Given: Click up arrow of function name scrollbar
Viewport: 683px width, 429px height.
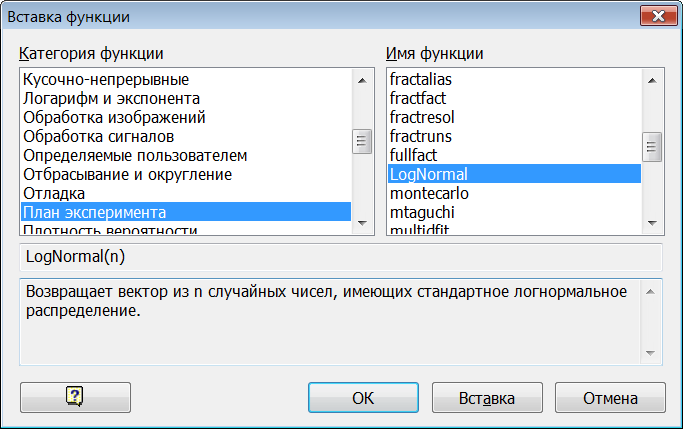Looking at the screenshot, I should pyautogui.click(x=652, y=81).
